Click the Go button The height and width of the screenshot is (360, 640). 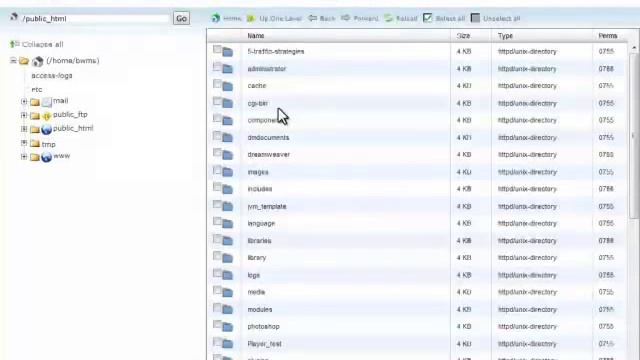(x=181, y=18)
